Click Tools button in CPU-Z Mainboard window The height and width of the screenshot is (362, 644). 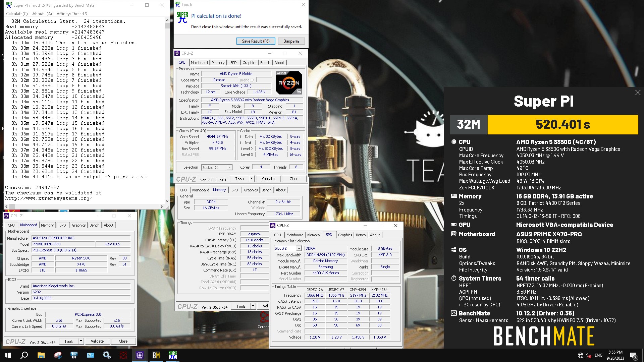69,341
